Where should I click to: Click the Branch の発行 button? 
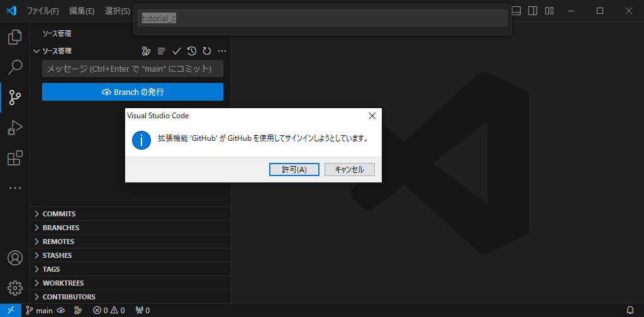[x=133, y=92]
